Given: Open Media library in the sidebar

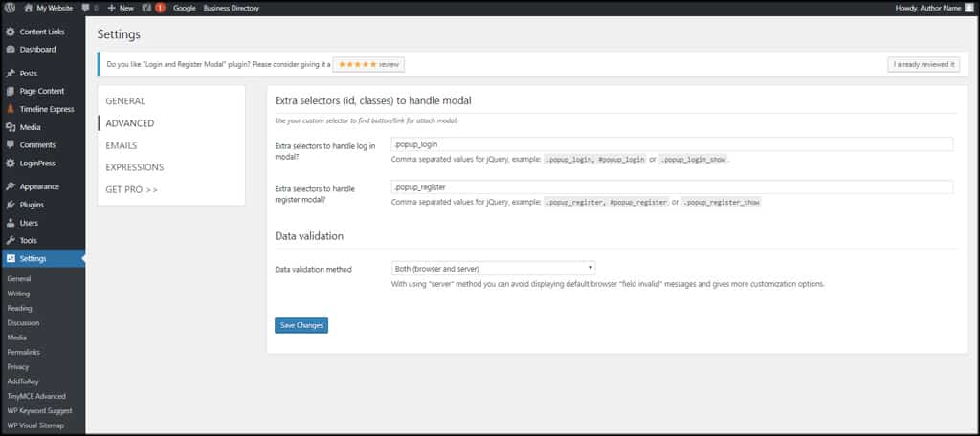Looking at the screenshot, I should point(30,126).
